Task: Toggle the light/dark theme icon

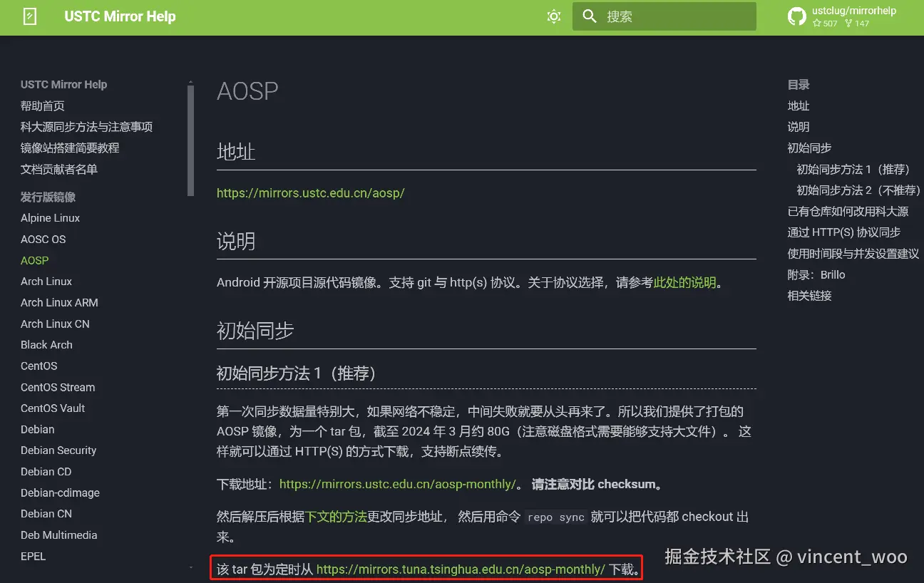Action: click(x=554, y=16)
